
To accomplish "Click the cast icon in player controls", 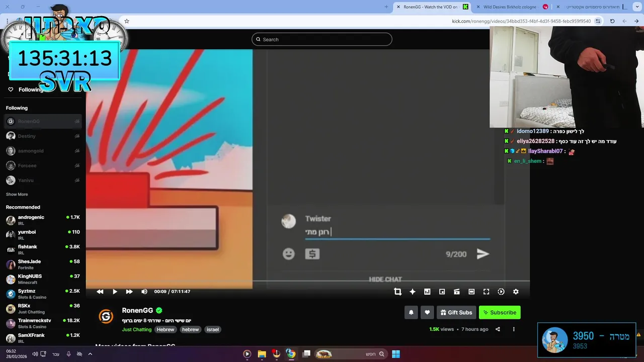I will (x=457, y=292).
